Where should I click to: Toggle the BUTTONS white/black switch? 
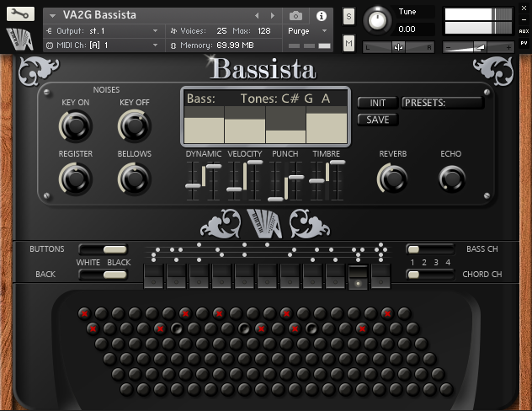coord(103,249)
